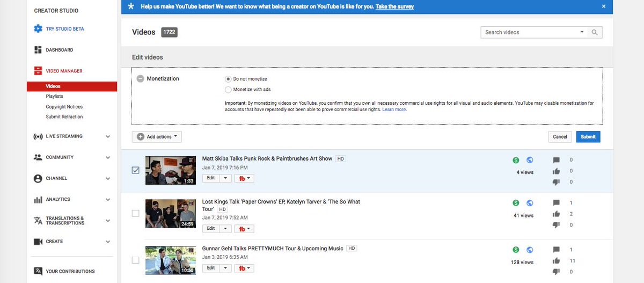Open Copyright Notices sidebar item
The width and height of the screenshot is (644, 283).
point(64,107)
